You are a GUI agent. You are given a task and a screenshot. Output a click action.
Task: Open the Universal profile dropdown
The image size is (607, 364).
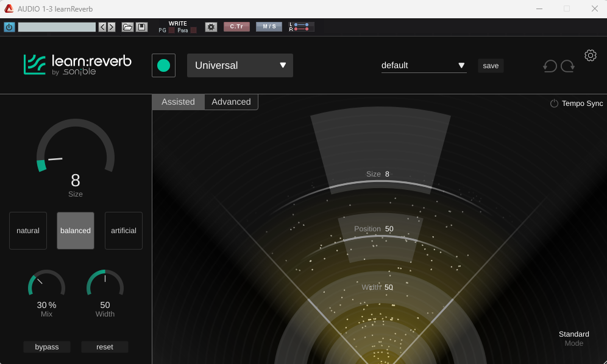pyautogui.click(x=240, y=65)
